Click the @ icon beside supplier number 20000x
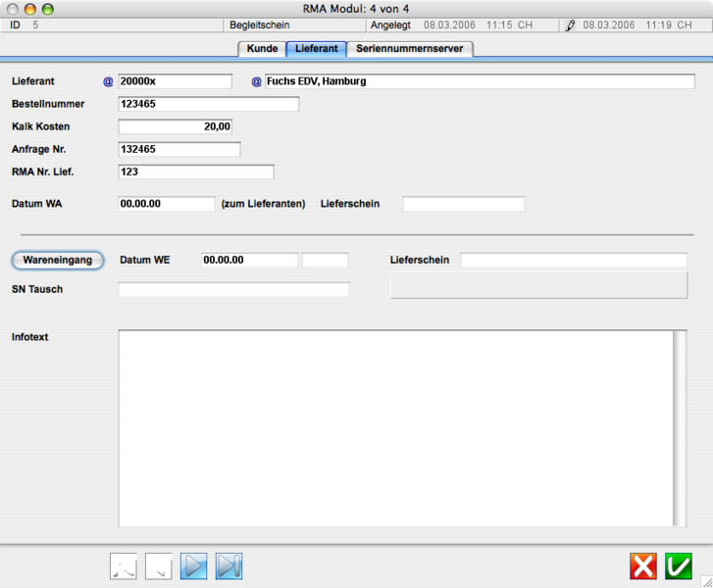Viewport: 713px width, 588px height. (x=108, y=82)
